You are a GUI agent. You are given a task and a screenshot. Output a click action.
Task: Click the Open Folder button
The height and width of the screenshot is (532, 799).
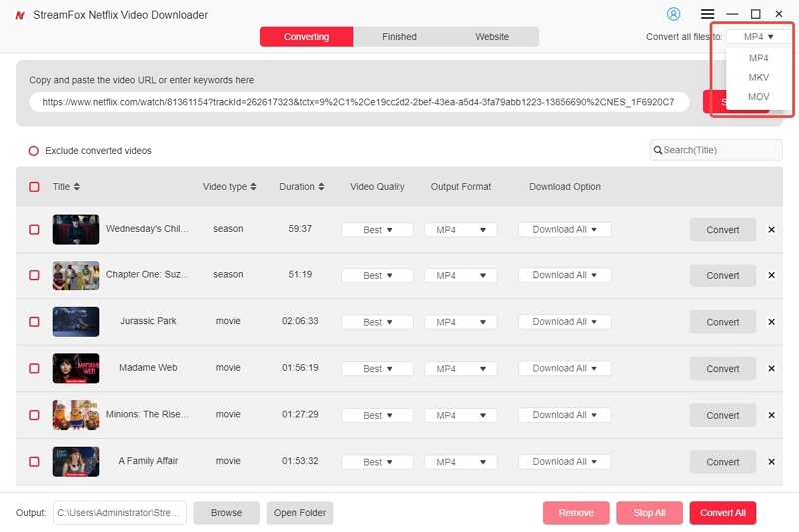299,513
